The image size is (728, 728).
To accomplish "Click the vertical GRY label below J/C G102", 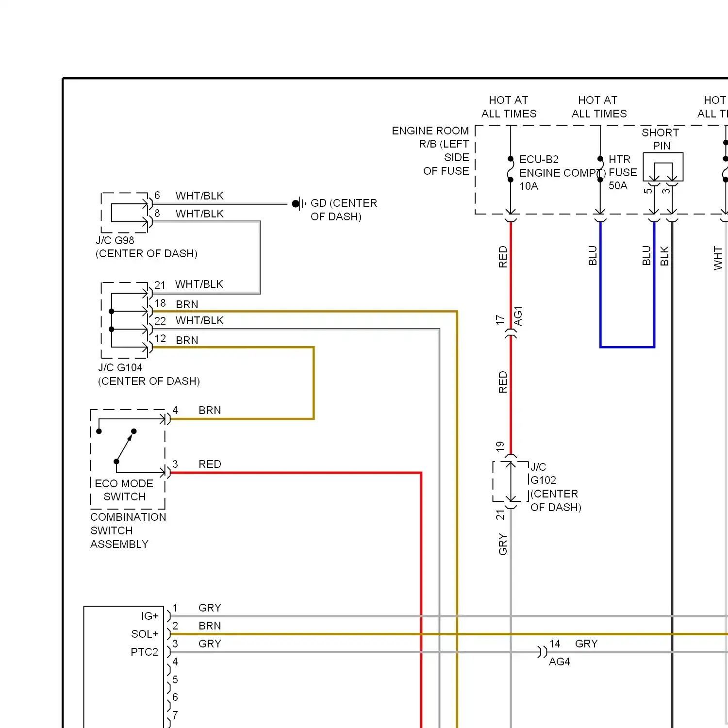I will click(503, 545).
